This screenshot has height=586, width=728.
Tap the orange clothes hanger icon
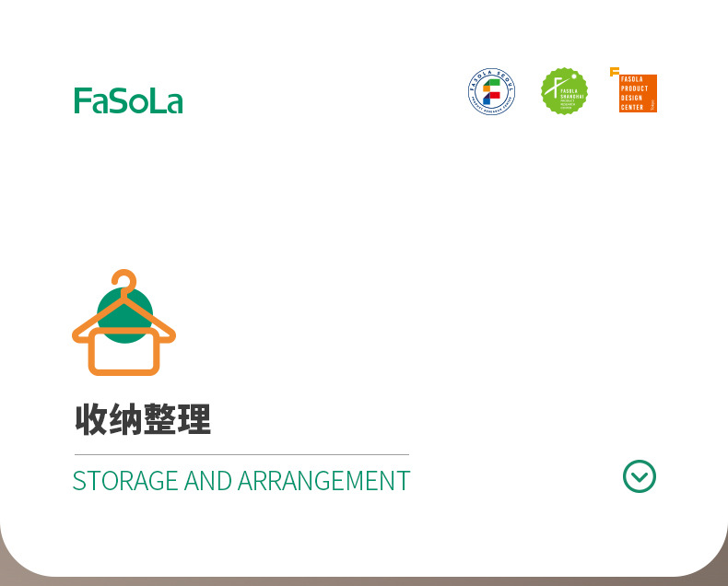tap(124, 322)
